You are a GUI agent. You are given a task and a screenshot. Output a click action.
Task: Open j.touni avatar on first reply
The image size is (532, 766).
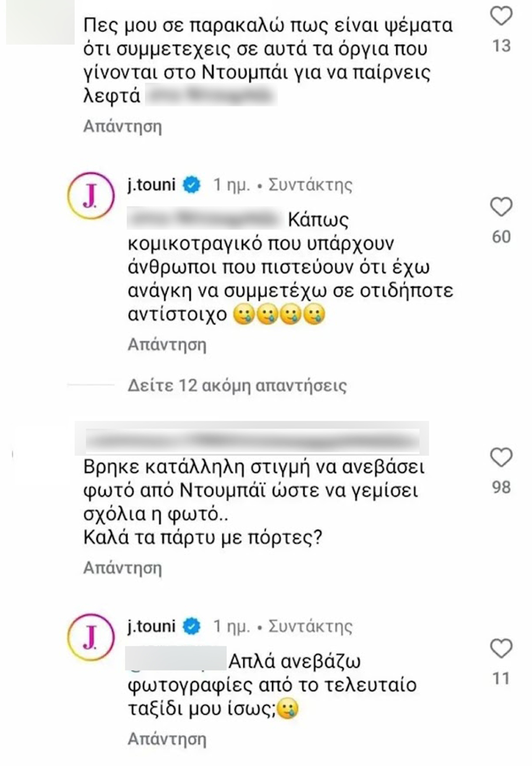pyautogui.click(x=91, y=196)
